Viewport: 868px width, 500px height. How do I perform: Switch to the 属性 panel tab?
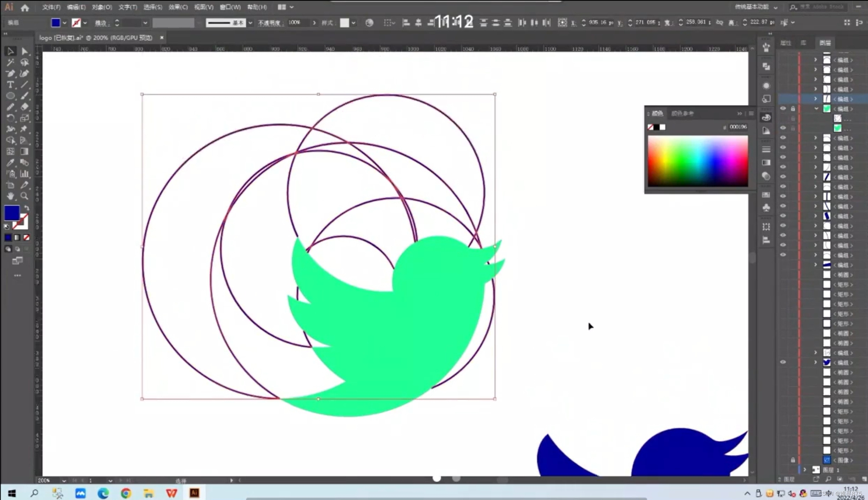785,43
